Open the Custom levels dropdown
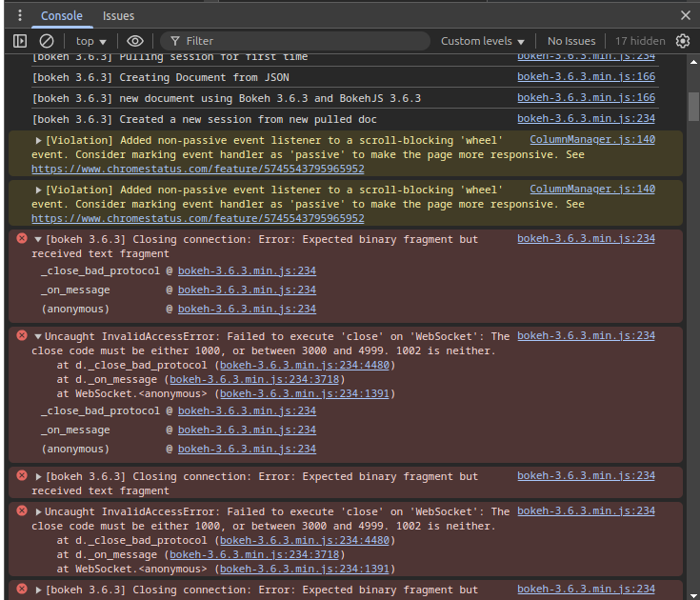Viewport: 700px width, 600px height. pos(483,41)
